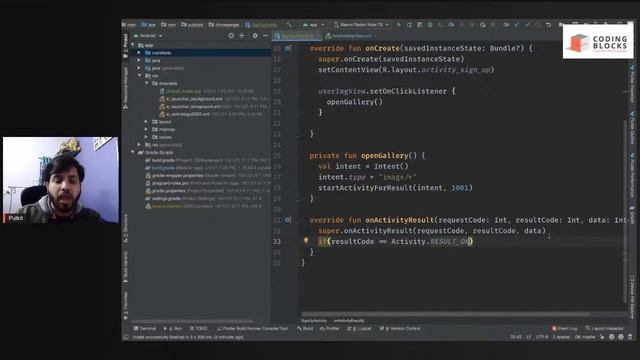Open the Terminal tool window tab
This screenshot has width=640, height=360.
pos(145,328)
